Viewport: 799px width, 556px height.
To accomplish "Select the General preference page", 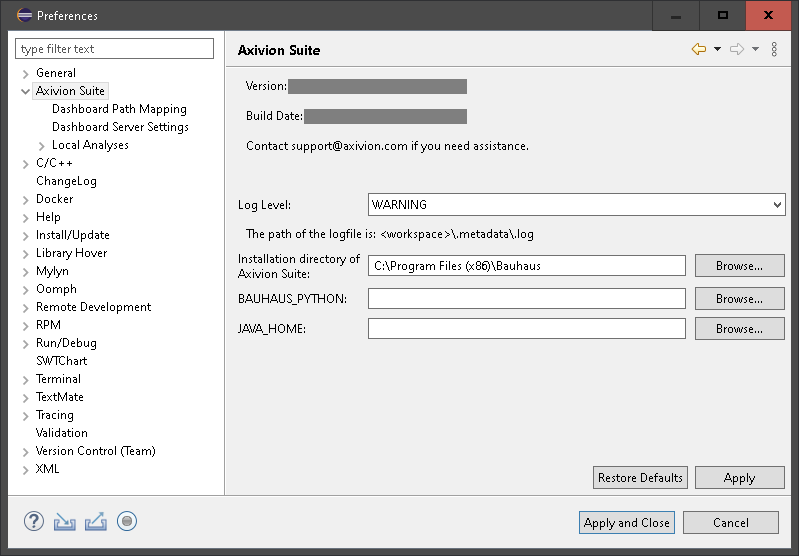I will click(56, 73).
